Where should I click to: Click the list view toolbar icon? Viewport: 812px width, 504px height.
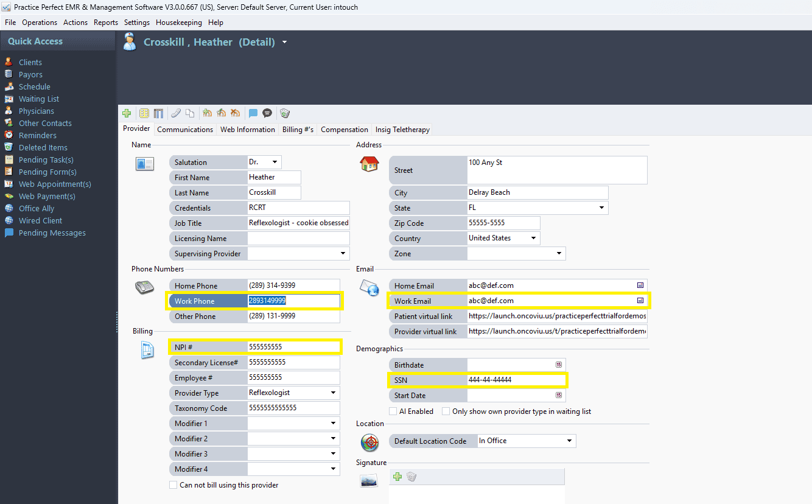[159, 113]
